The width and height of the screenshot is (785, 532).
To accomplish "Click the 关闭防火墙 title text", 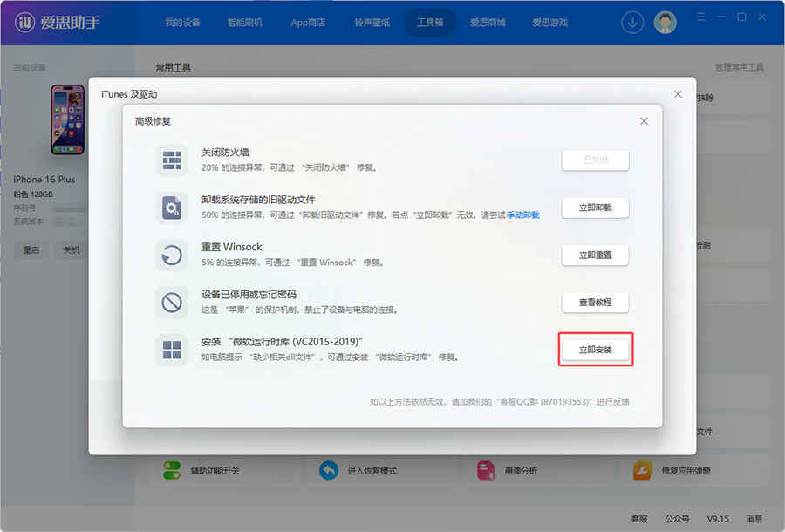I will pos(225,152).
